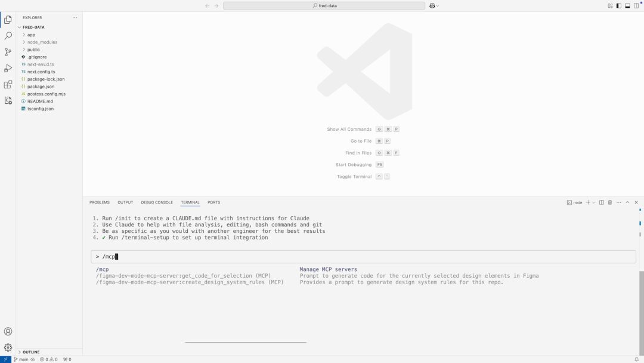Maximize the terminal panel with chevron
The image size is (644, 363).
(627, 202)
